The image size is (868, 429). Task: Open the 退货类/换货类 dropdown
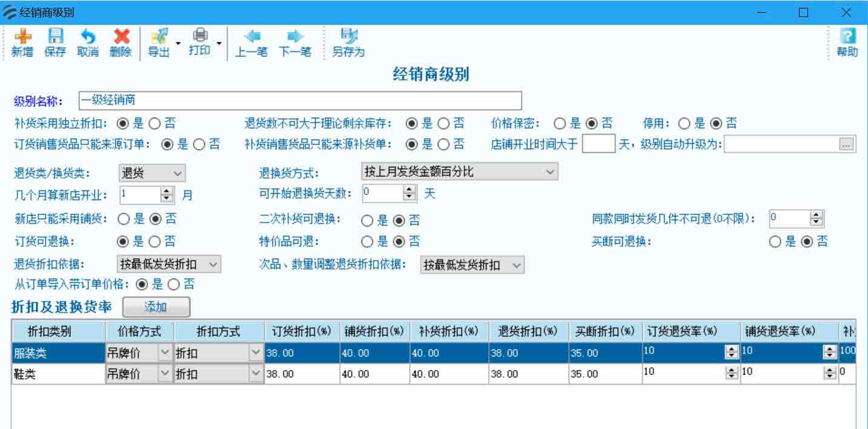(151, 173)
